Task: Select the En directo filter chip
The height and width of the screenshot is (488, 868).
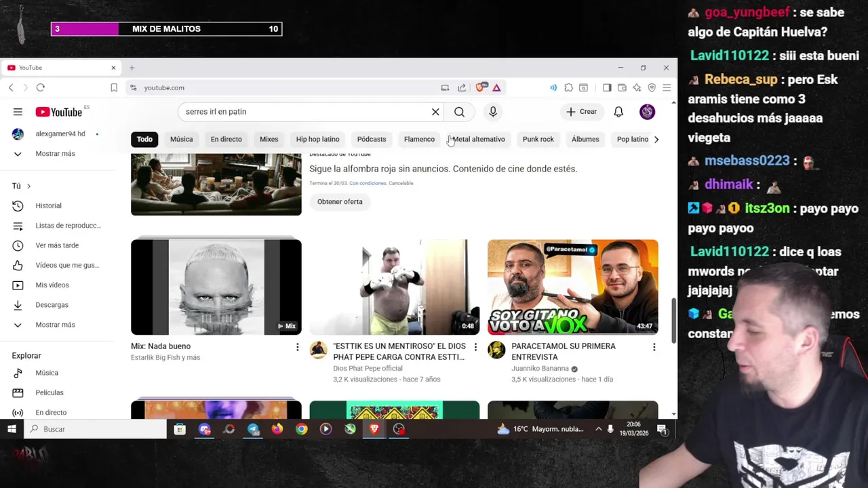Action: click(226, 139)
